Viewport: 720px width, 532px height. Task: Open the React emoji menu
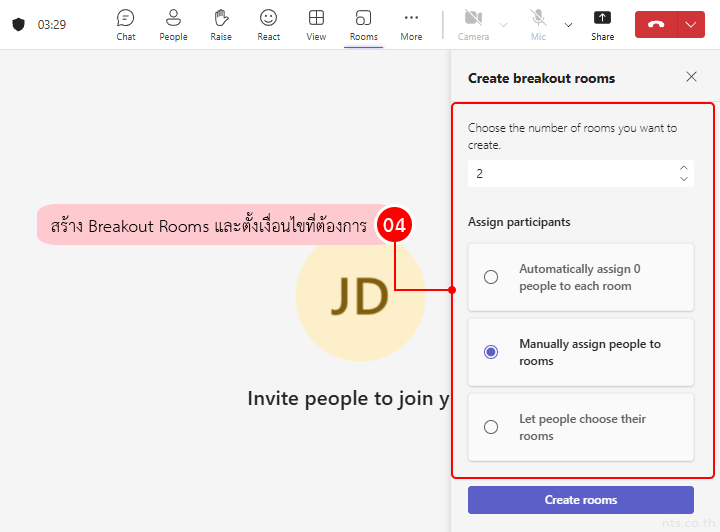pos(268,24)
